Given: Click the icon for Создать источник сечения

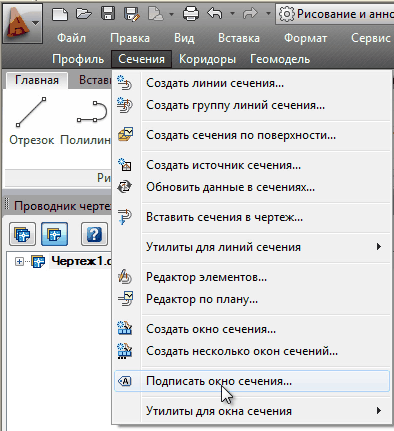Looking at the screenshot, I should point(125,164).
